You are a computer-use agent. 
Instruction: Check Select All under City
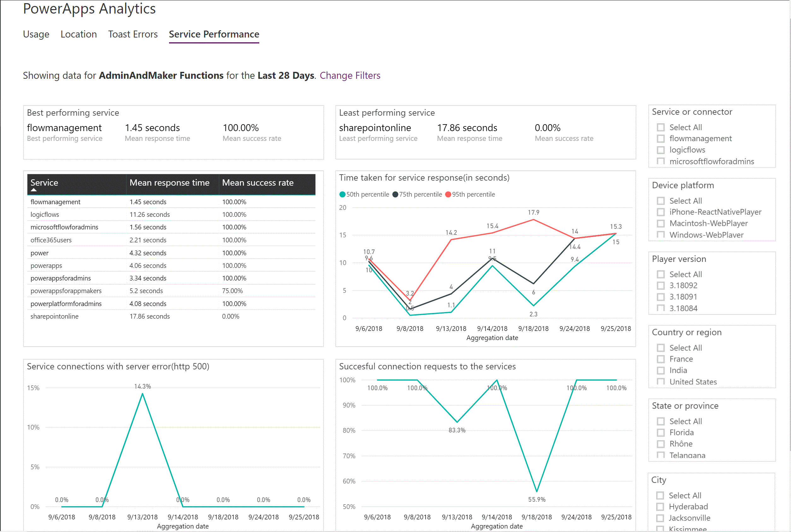(659, 496)
